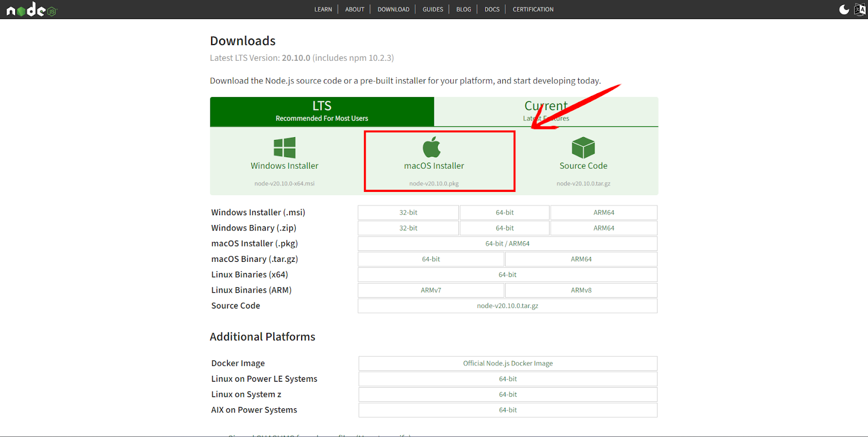This screenshot has height=437, width=868.
Task: Click the Windows logo icon
Action: coord(285,147)
